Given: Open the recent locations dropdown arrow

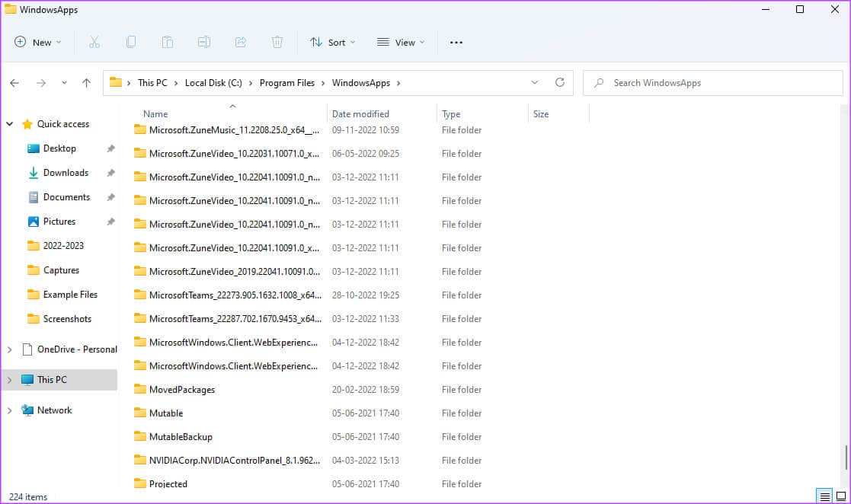Looking at the screenshot, I should point(64,83).
